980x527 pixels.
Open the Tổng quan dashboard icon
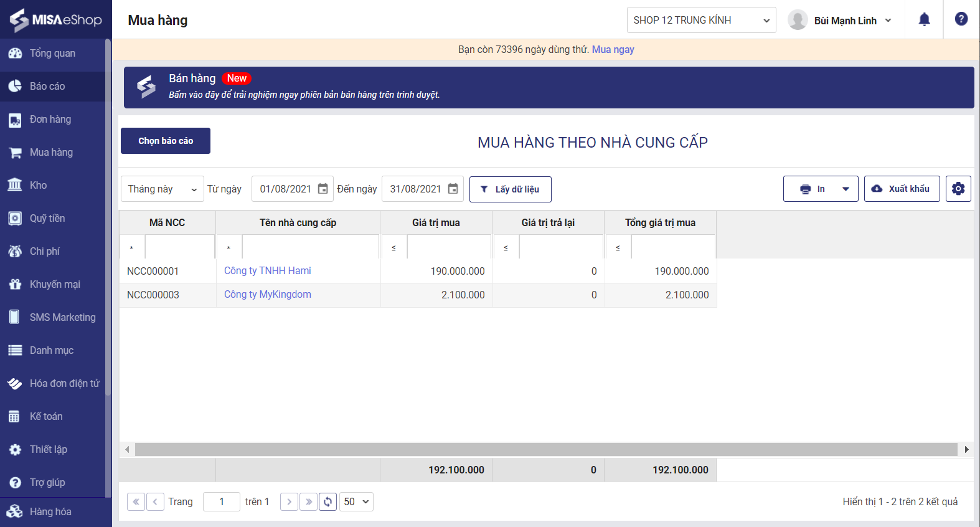[x=15, y=54]
